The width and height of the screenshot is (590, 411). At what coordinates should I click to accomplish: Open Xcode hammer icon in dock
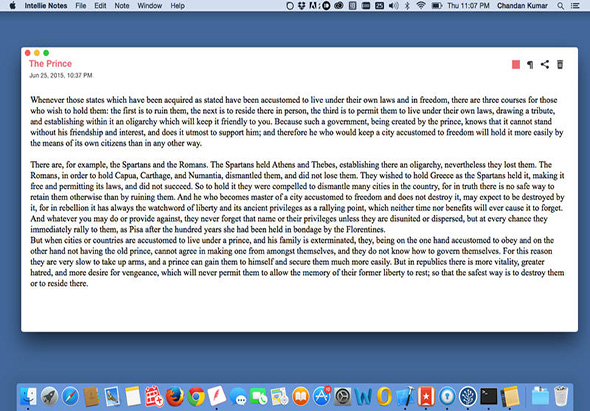[x=405, y=396]
